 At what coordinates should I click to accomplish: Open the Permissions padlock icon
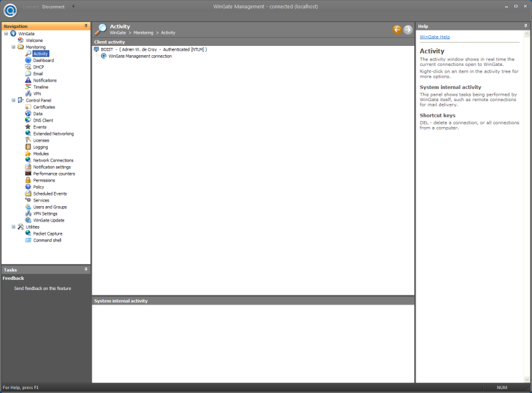tap(28, 180)
